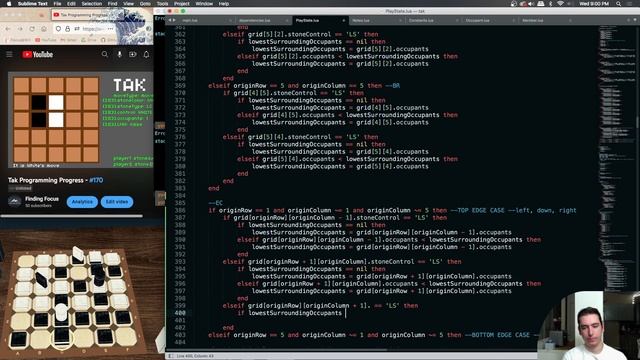Reload the browser page
Screen dimensions: 640x360
coord(32,29)
